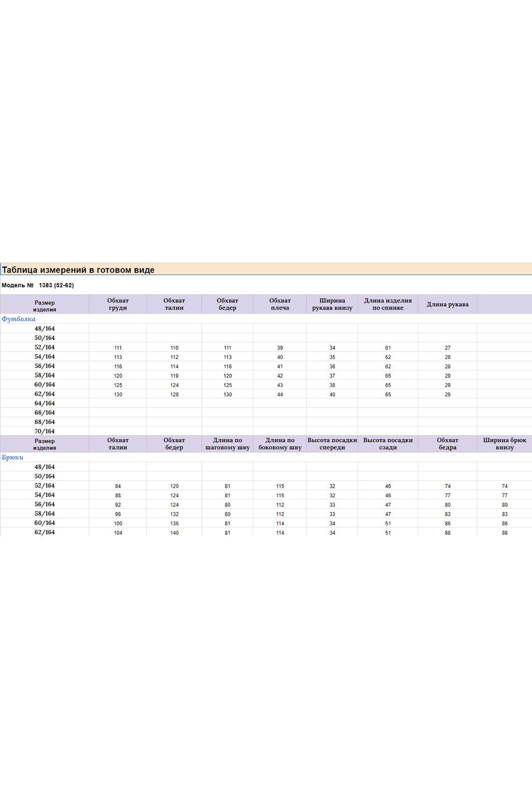This screenshot has height=799, width=532.
Task: Click the 'Футболка' section label
Action: [x=18, y=319]
